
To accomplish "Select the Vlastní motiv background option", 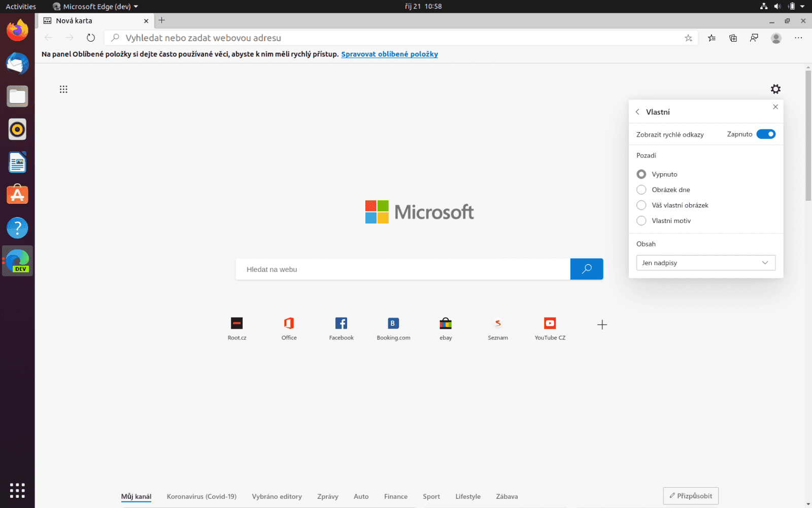I will pos(641,220).
